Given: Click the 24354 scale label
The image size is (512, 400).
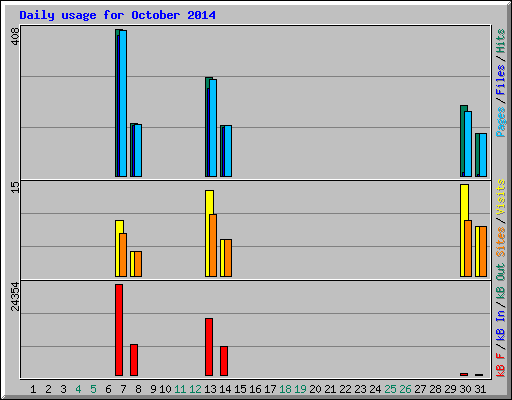Looking at the screenshot, I should [15, 297].
